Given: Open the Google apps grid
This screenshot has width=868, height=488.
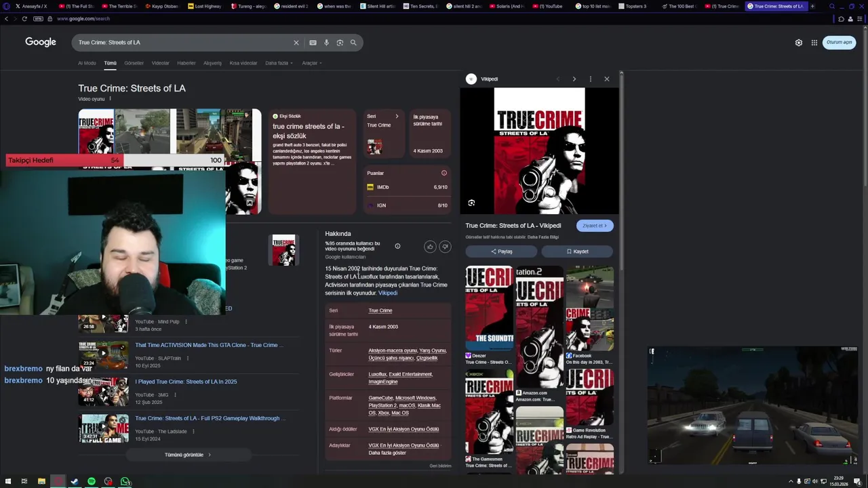Looking at the screenshot, I should (x=814, y=43).
